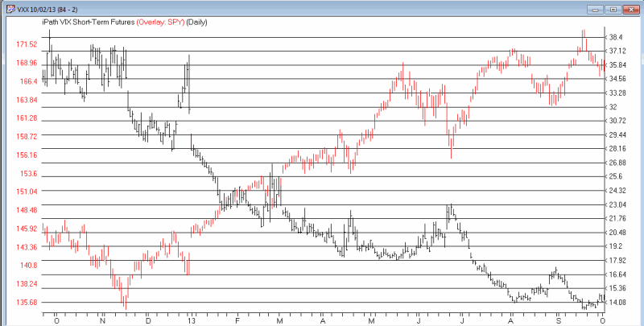
Task: Click the 34.56 right axis value
Action: (617, 79)
